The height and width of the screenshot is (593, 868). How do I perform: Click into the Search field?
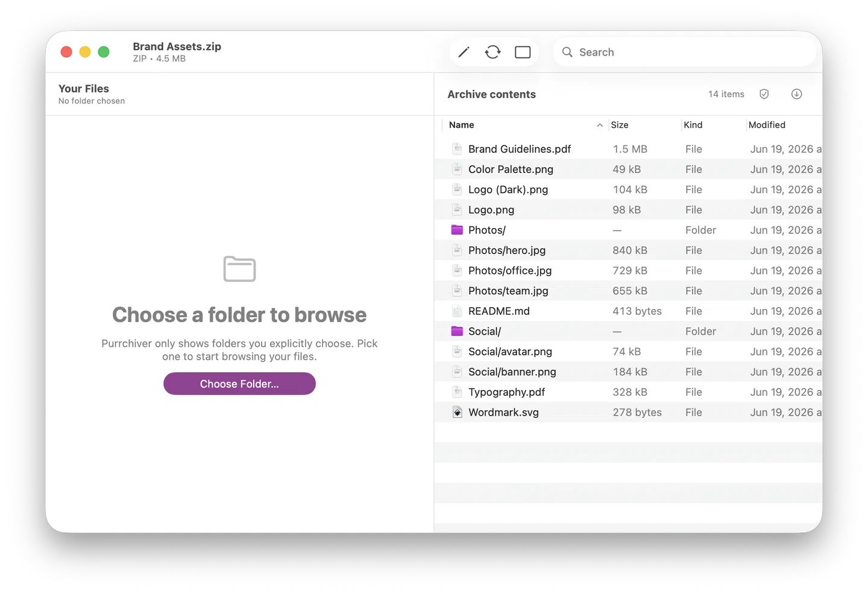pyautogui.click(x=684, y=52)
